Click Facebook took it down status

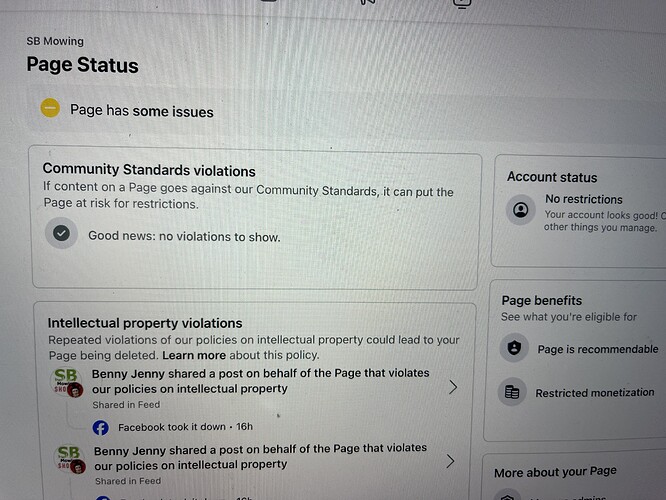pyautogui.click(x=186, y=427)
